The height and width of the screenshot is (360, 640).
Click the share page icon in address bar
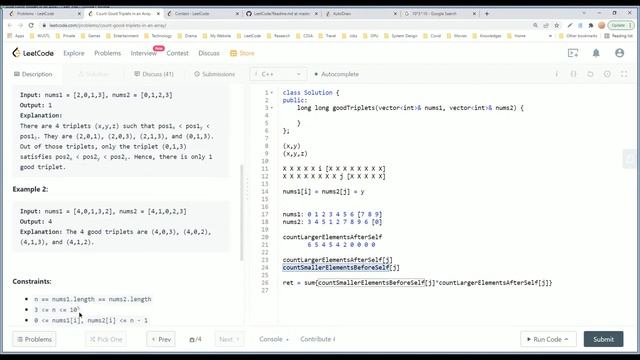coord(546,25)
